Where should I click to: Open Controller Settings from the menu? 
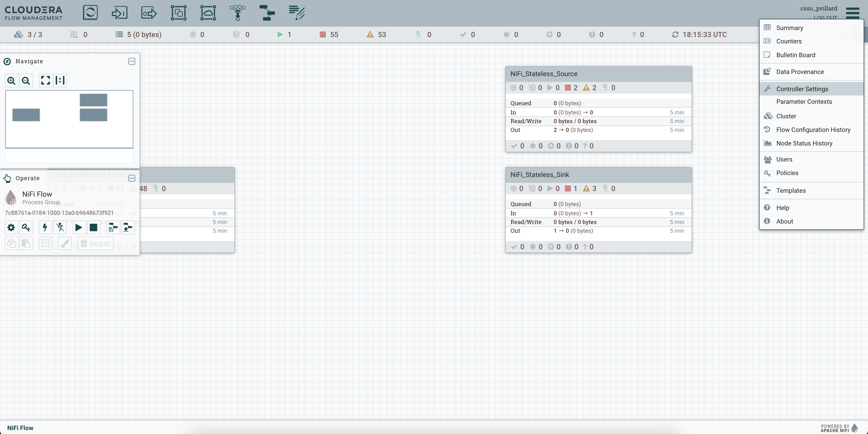pyautogui.click(x=802, y=89)
